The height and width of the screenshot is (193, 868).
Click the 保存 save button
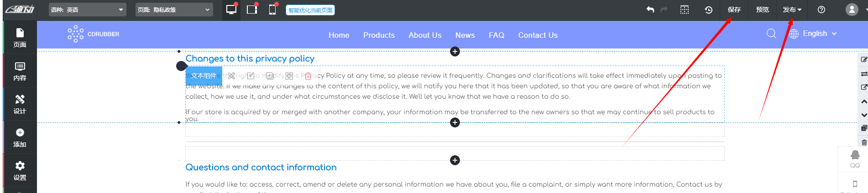tap(734, 10)
